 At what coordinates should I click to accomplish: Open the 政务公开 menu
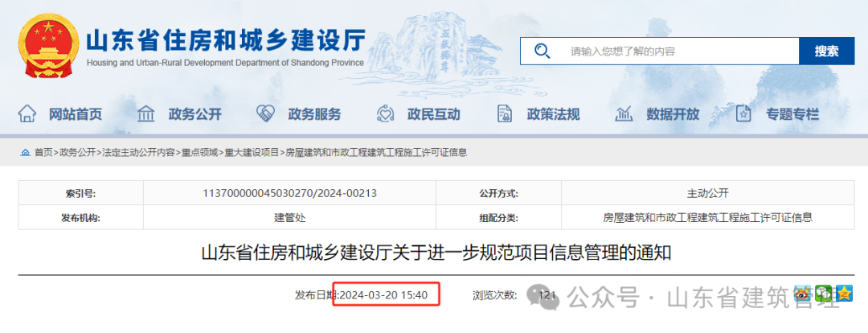[194, 115]
